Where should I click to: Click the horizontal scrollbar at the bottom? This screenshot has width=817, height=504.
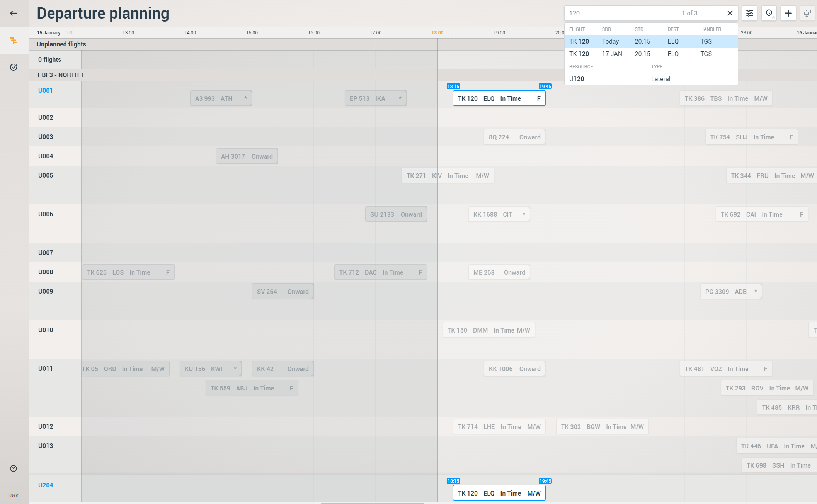[372, 503]
